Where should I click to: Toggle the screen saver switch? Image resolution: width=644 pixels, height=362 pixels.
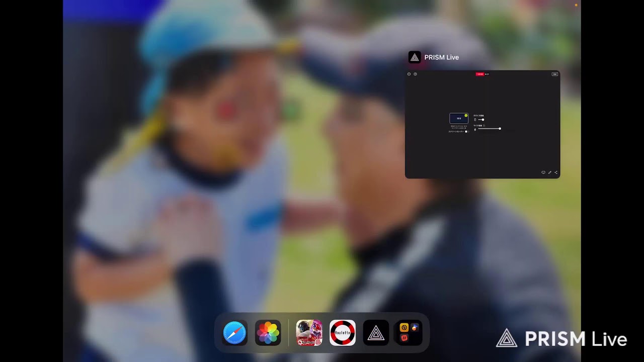pos(466,131)
